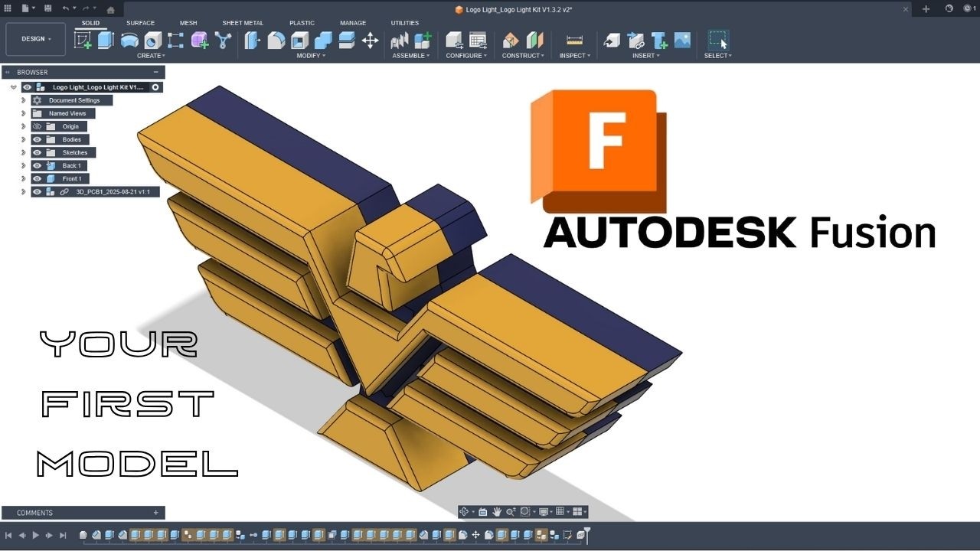The image size is (980, 551).
Task: Select the Revolve tool
Action: (129, 40)
